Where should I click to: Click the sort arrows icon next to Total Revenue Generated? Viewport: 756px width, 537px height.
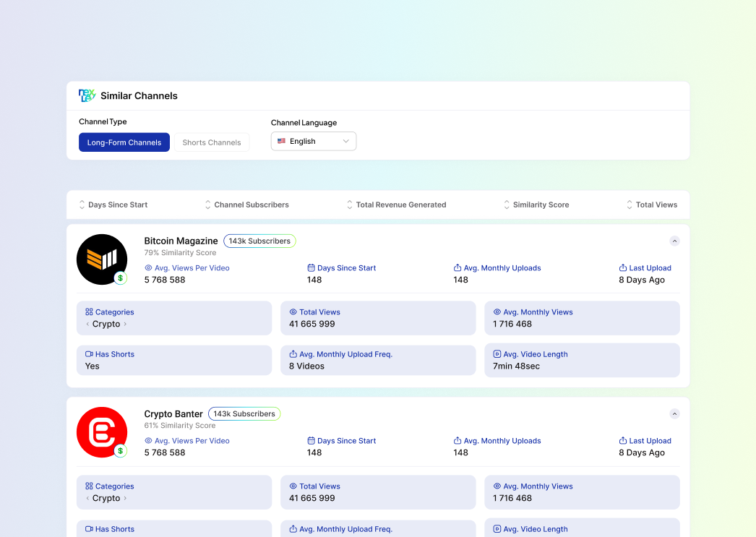[350, 205]
